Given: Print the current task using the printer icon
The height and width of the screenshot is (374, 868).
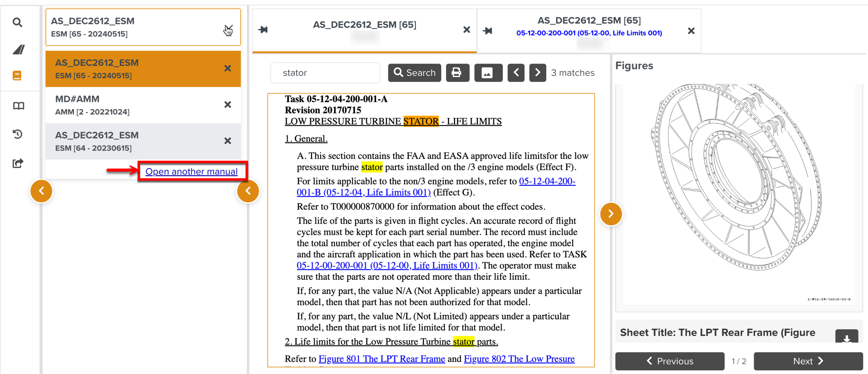Looking at the screenshot, I should [457, 73].
